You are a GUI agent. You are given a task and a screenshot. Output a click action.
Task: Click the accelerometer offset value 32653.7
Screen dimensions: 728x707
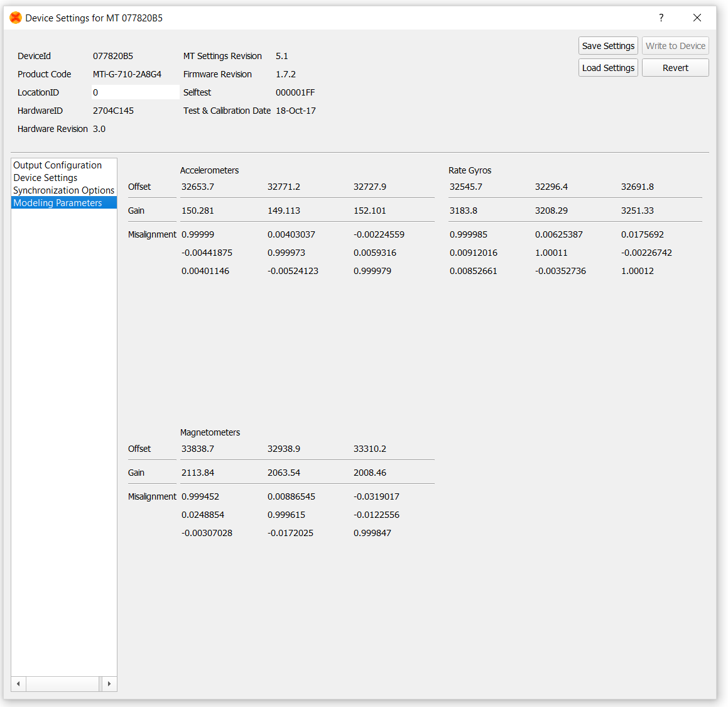point(198,187)
